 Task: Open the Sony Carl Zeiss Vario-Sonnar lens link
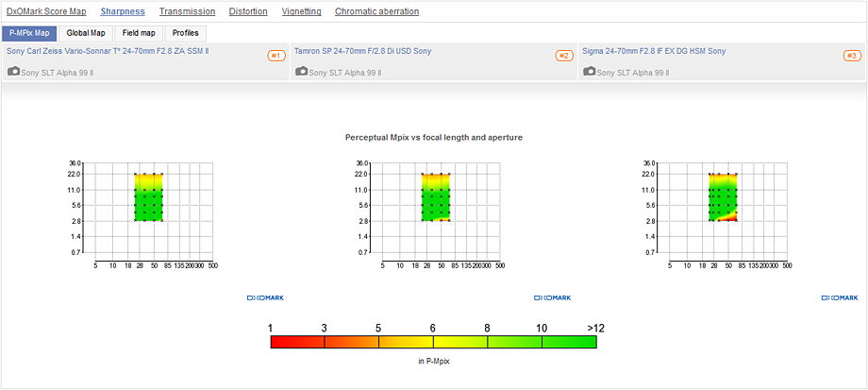coord(108,51)
